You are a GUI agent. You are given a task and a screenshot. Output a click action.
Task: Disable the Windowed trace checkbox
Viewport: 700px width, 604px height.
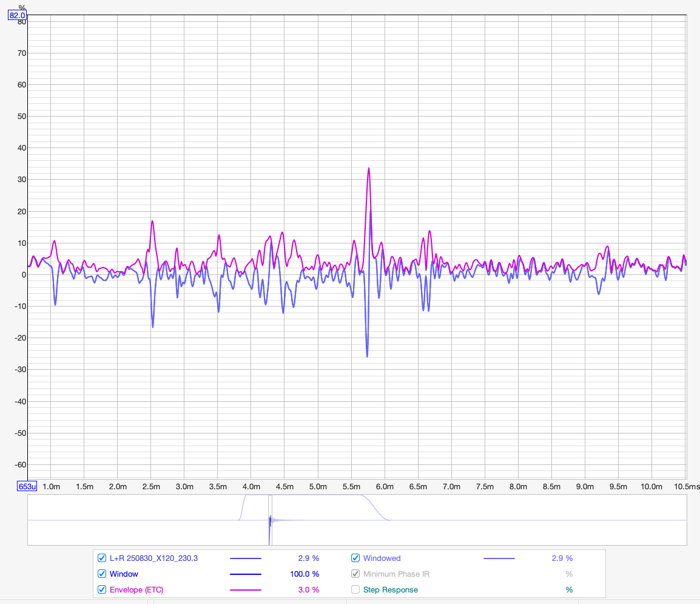click(355, 558)
